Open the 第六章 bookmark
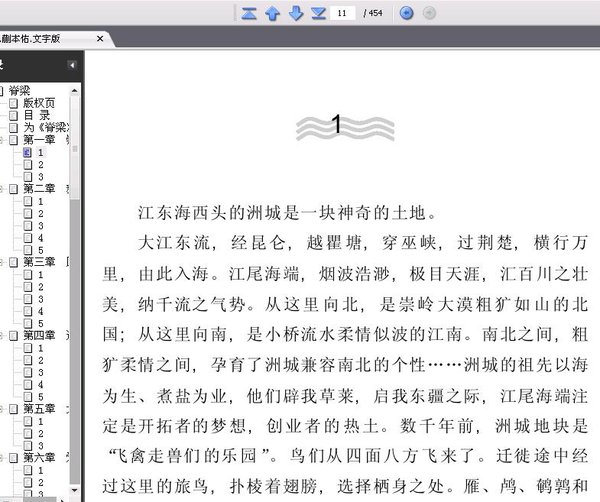600x502 pixels. 39,458
